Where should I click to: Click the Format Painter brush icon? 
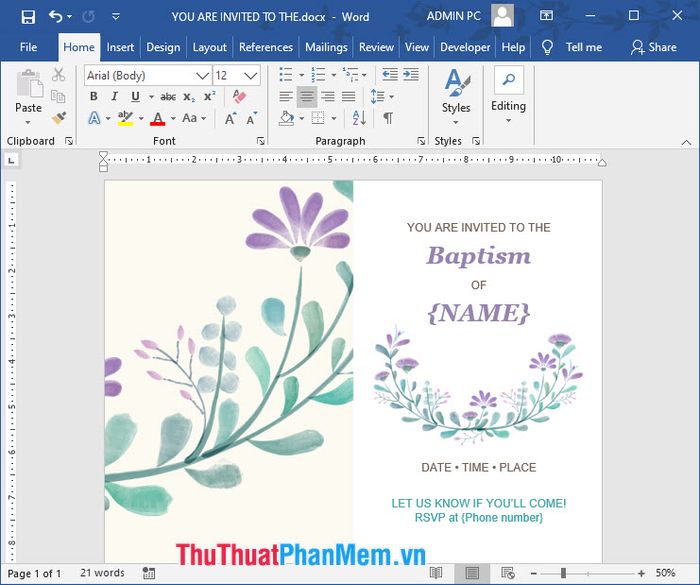pyautogui.click(x=58, y=118)
